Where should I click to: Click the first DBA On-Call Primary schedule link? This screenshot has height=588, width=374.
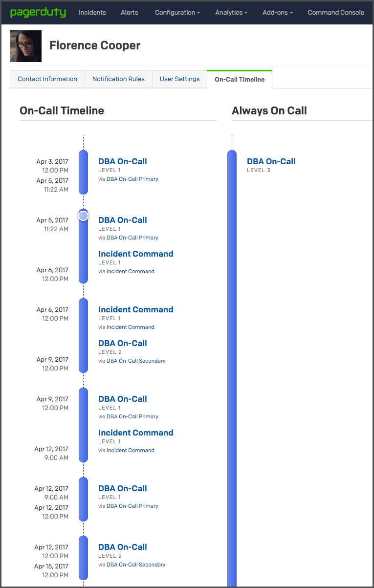click(x=132, y=179)
